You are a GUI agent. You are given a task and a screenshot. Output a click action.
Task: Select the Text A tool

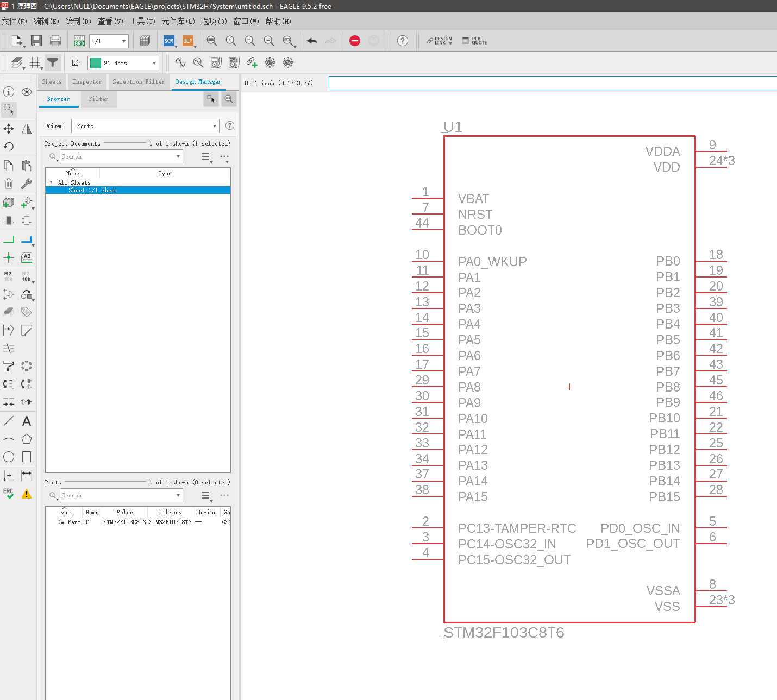27,421
